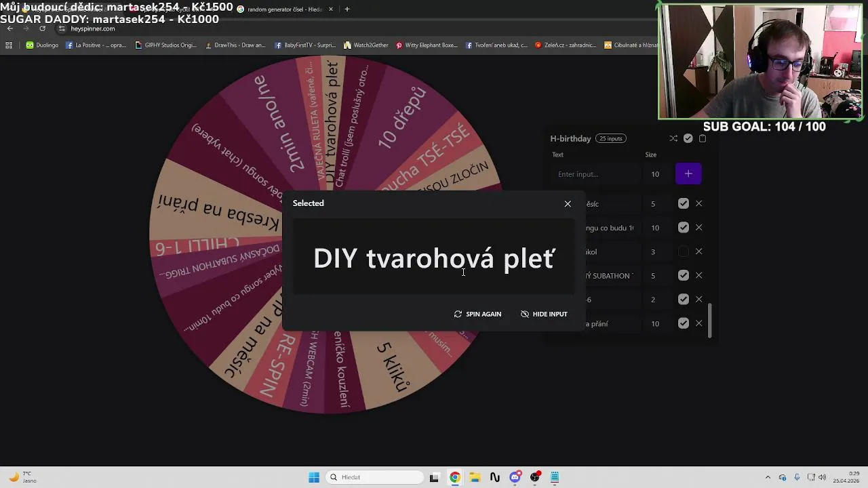The width and height of the screenshot is (868, 488).
Task: Open the Notepad app on taskbar
Action: coord(555,477)
